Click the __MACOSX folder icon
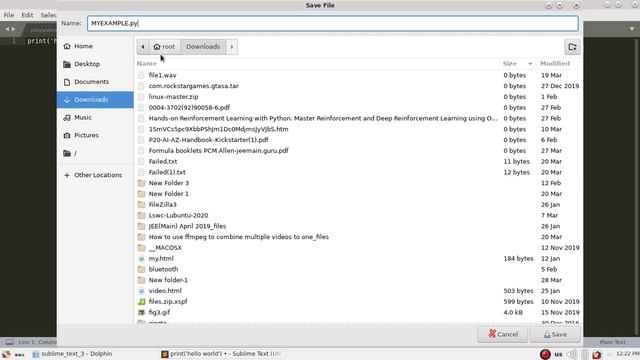 click(x=141, y=248)
